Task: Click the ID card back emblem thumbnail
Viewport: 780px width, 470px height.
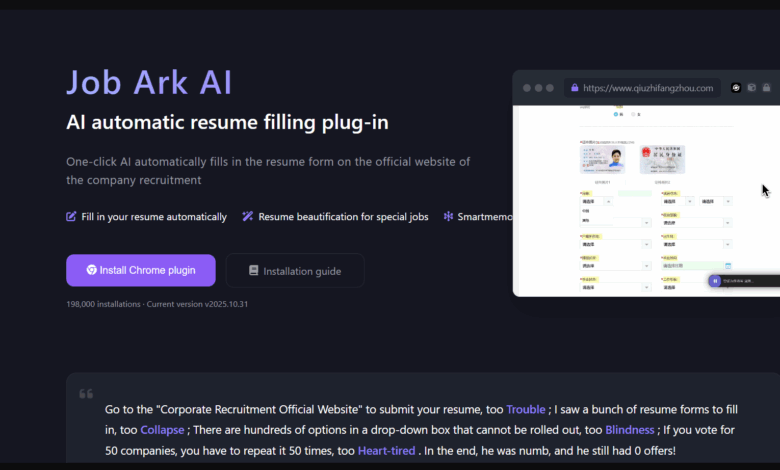Action: pyautogui.click(x=662, y=159)
